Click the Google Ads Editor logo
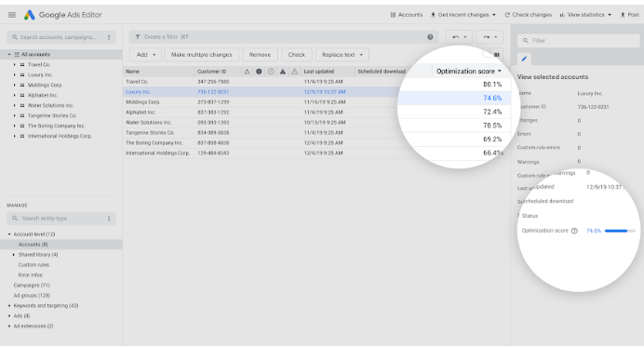Viewport: 644px width, 347px height. pyautogui.click(x=29, y=15)
